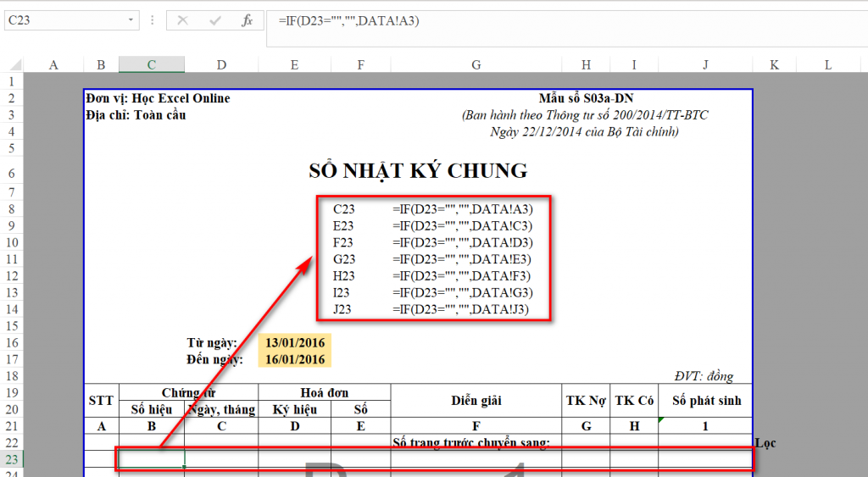Click cell with '1' under Số phát sinh

tap(706, 426)
